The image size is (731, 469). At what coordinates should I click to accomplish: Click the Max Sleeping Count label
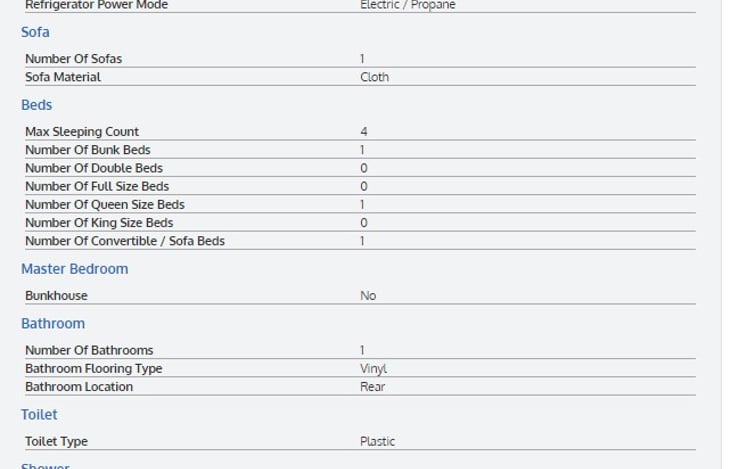pyautogui.click(x=82, y=132)
